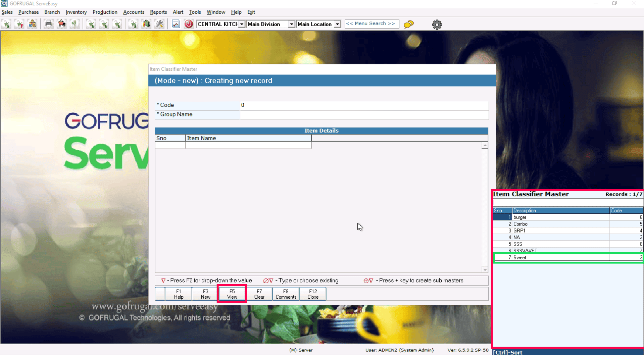Click the Item Name column header
Viewport: 644px width, 355px height.
pyautogui.click(x=248, y=138)
